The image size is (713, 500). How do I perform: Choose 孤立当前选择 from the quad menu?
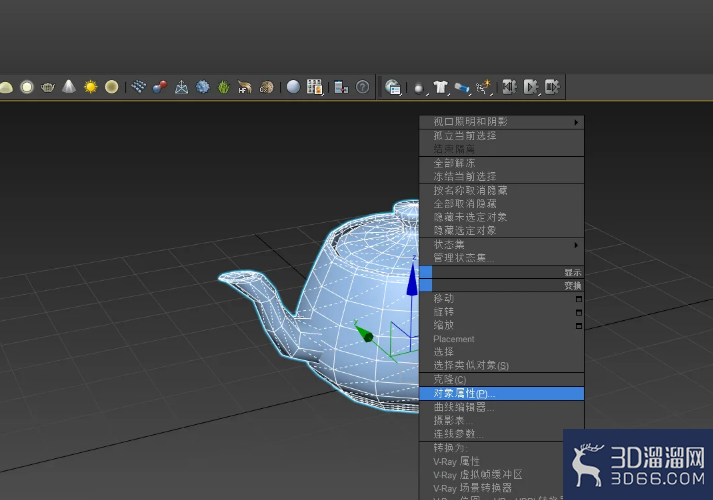coord(502,135)
